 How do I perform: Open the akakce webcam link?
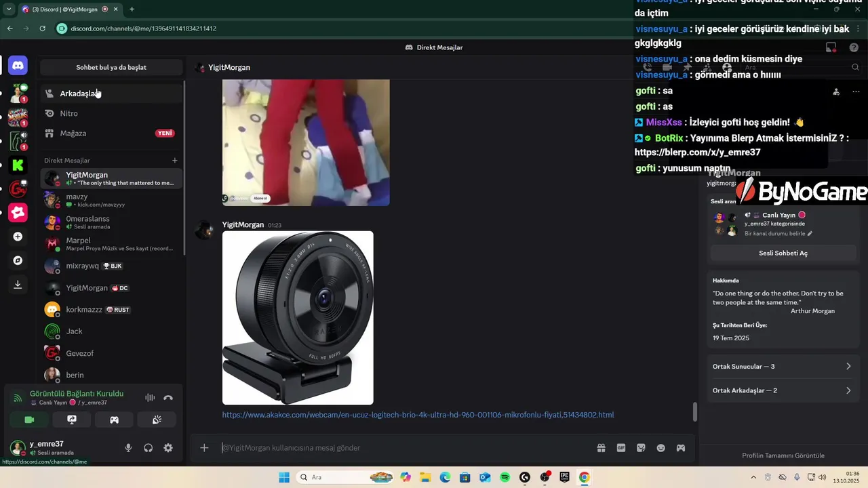tap(418, 415)
